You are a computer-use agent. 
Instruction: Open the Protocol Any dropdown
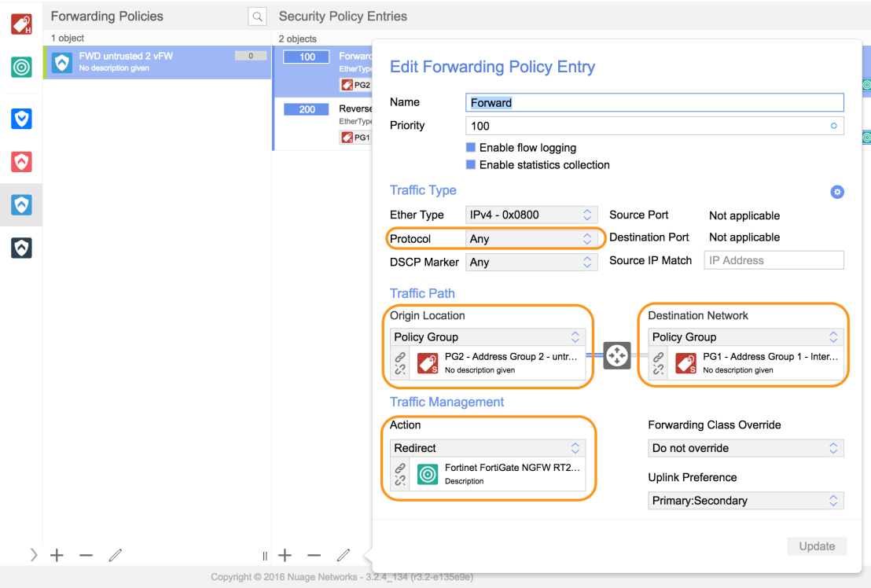[x=531, y=239]
